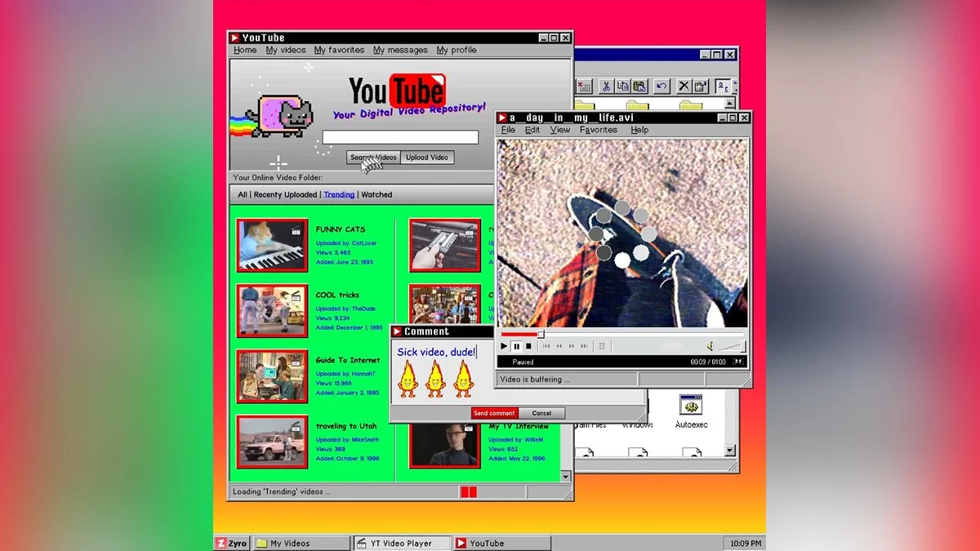This screenshot has width=980, height=551.
Task: Switch to YT Video Player in the taskbar
Action: (x=402, y=543)
